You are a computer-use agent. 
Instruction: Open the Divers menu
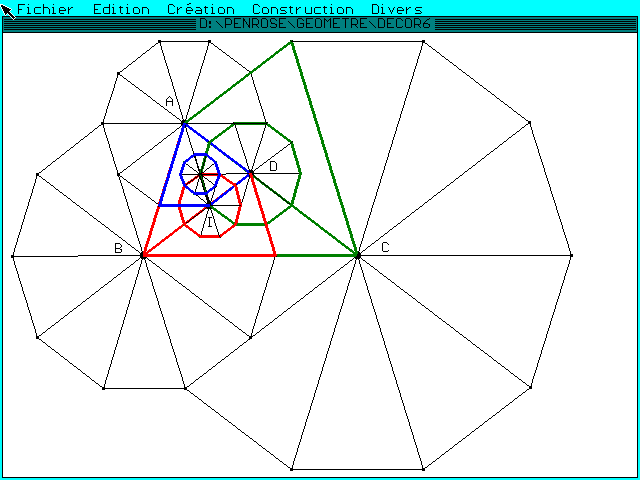397,9
